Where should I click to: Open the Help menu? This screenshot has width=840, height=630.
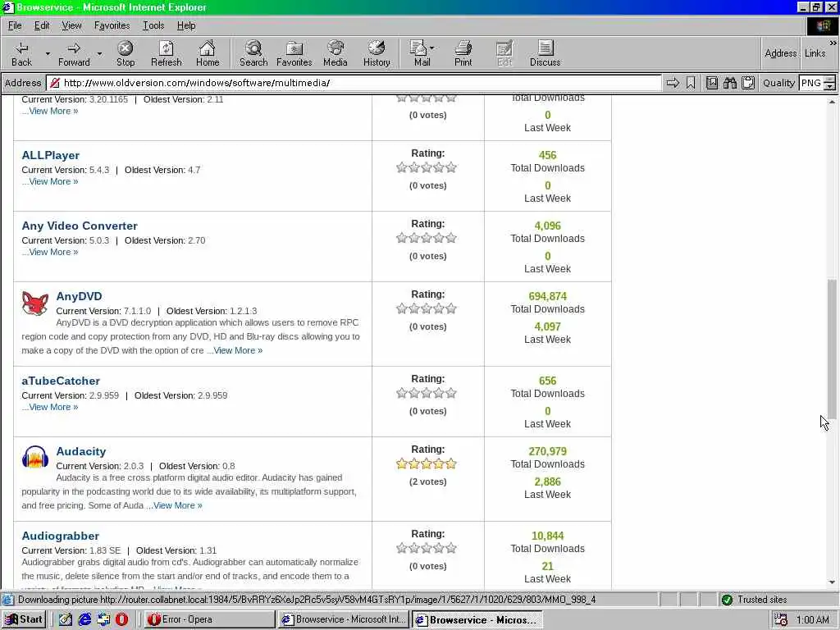pyautogui.click(x=186, y=25)
